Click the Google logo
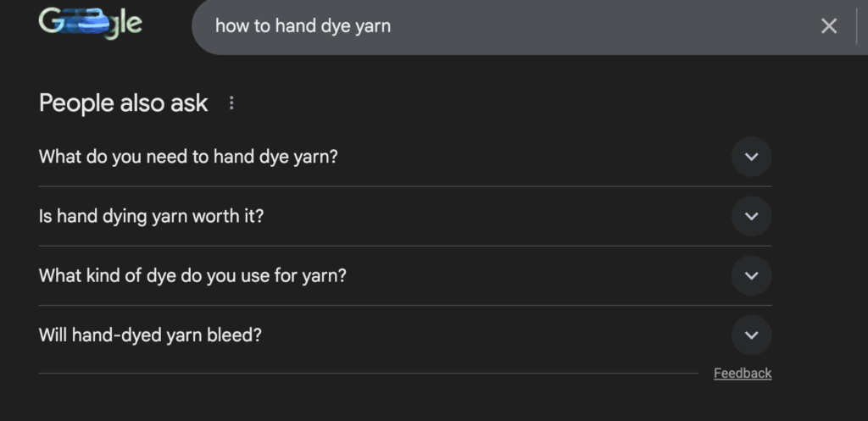 pos(91,24)
